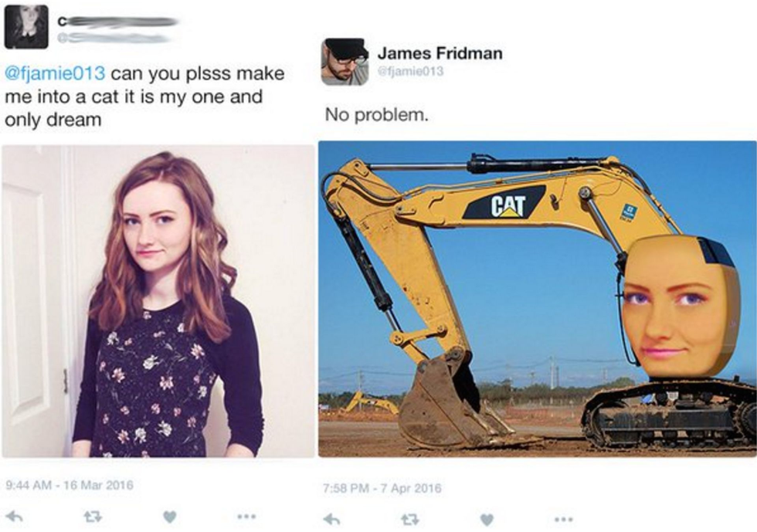
Task: View the woman's portrait photo
Action: point(158,301)
